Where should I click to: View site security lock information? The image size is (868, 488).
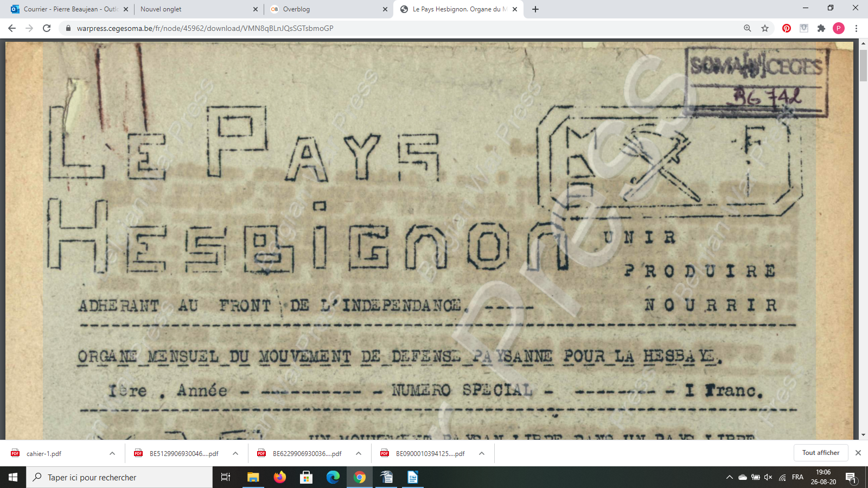(x=68, y=28)
